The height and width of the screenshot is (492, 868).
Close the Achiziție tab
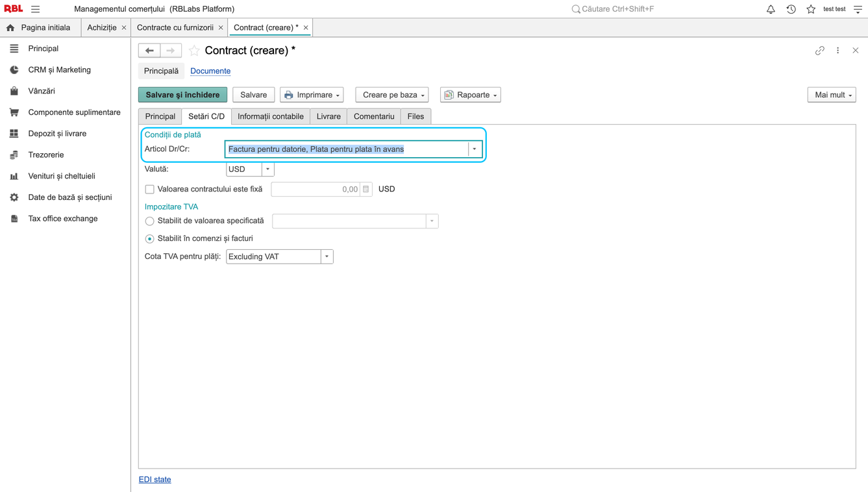124,28
